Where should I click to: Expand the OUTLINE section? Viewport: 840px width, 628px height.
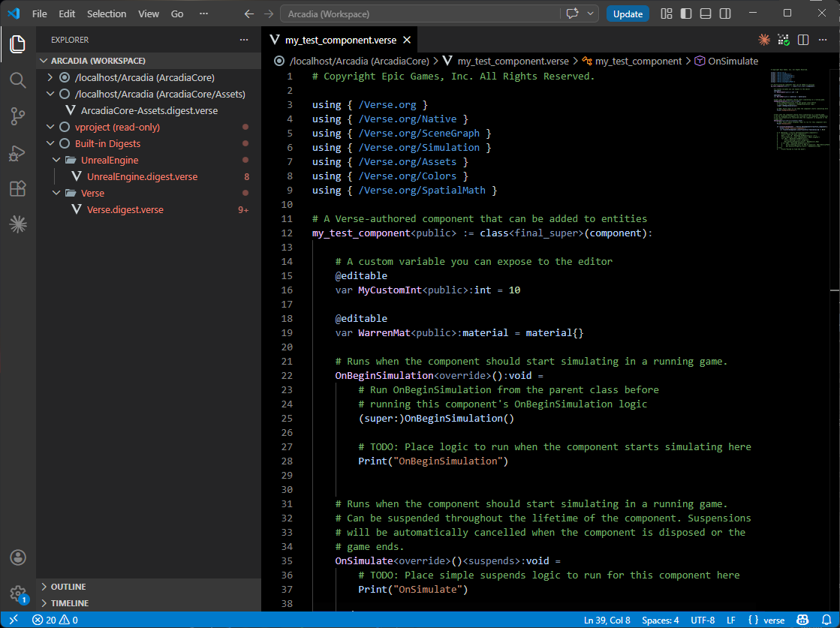point(149,587)
